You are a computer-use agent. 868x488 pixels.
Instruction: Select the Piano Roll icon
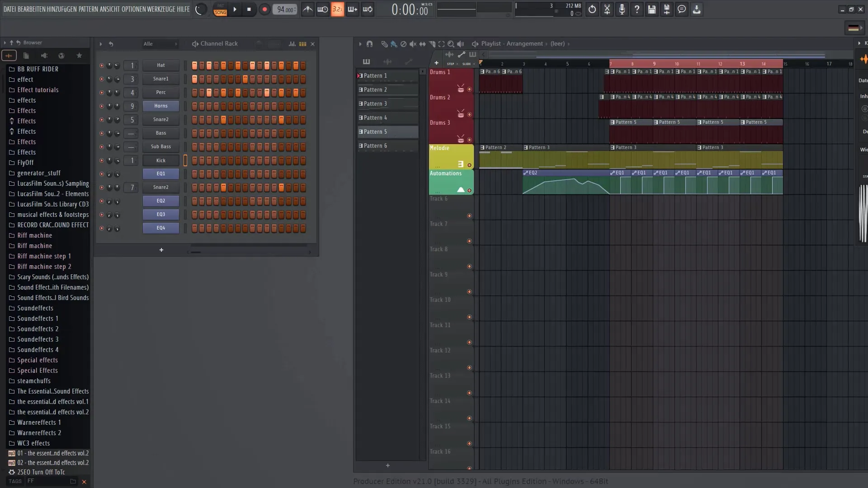coord(366,62)
